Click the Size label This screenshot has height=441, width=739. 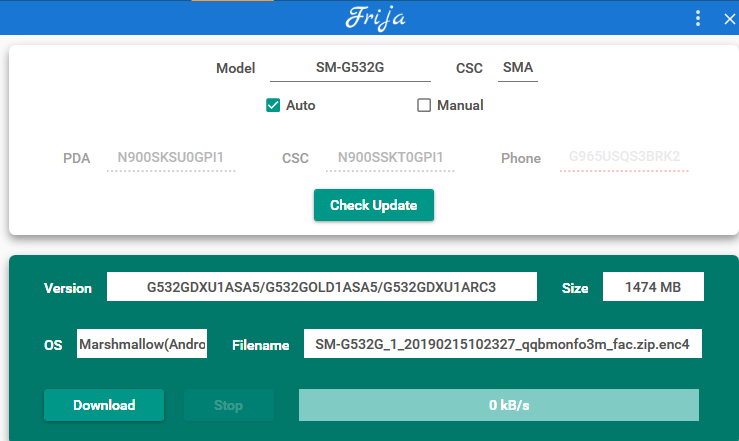(x=575, y=288)
